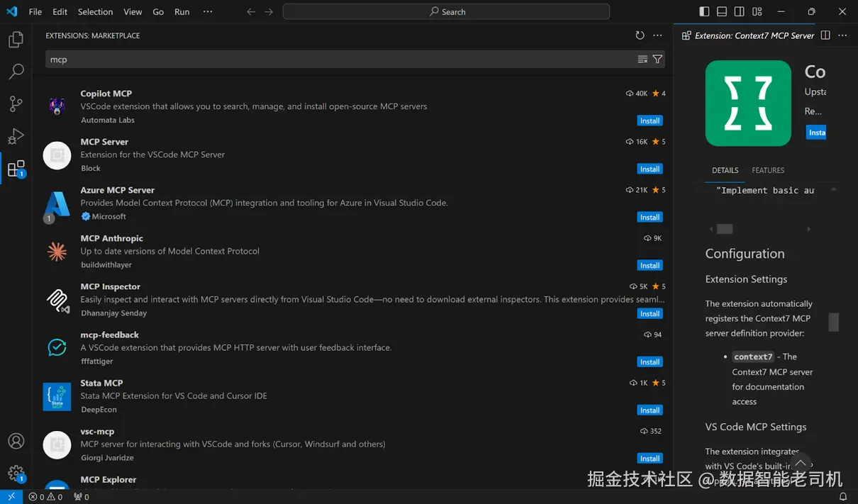The width and height of the screenshot is (858, 504).
Task: Click the MCP Anthropic extension icon
Action: click(x=57, y=252)
